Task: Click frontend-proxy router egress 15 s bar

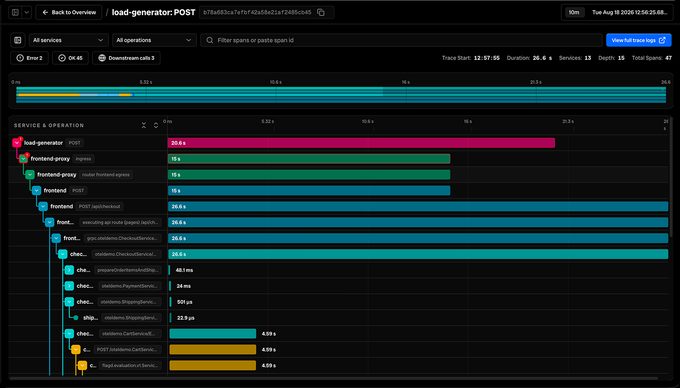Action: (x=309, y=175)
